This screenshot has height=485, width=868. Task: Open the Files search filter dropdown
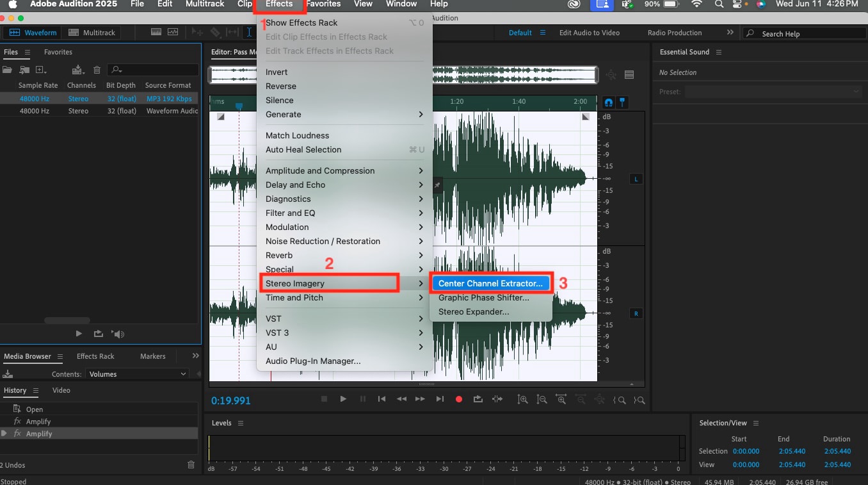click(116, 70)
